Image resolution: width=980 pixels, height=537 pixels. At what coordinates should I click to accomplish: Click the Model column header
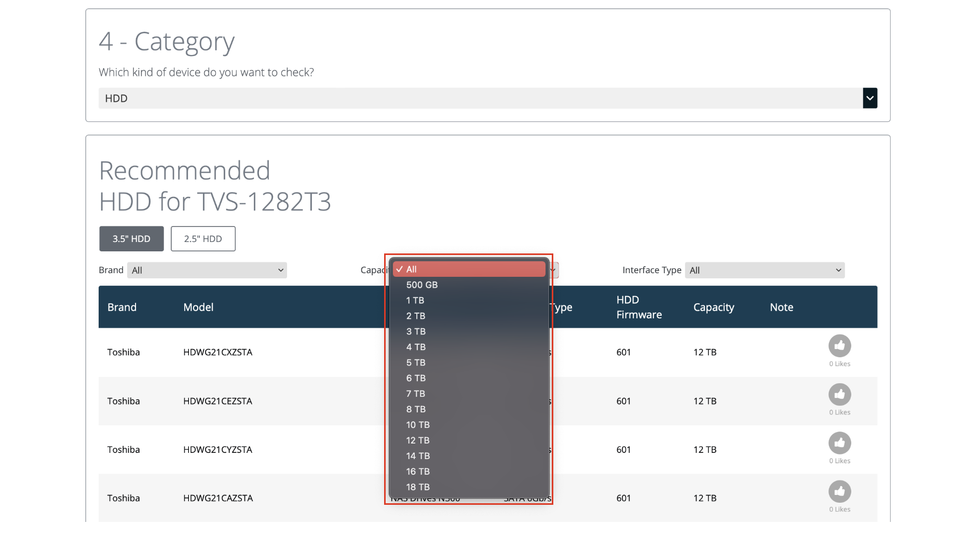click(x=198, y=307)
